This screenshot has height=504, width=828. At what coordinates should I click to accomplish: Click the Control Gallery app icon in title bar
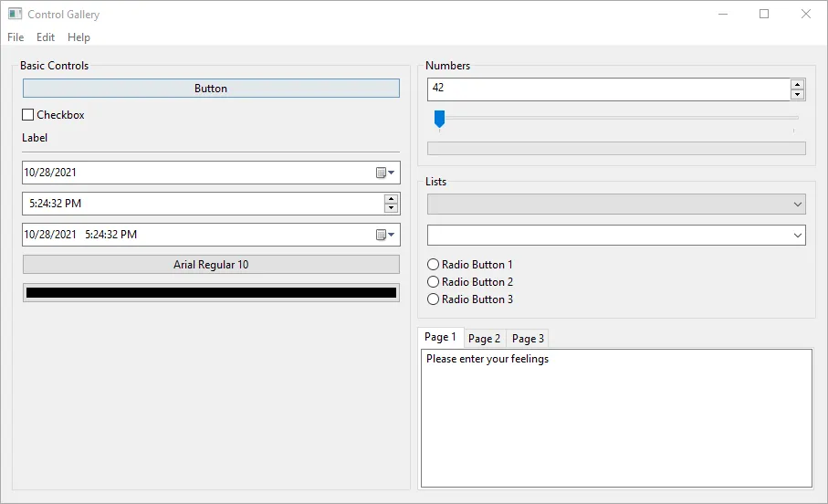tap(15, 15)
